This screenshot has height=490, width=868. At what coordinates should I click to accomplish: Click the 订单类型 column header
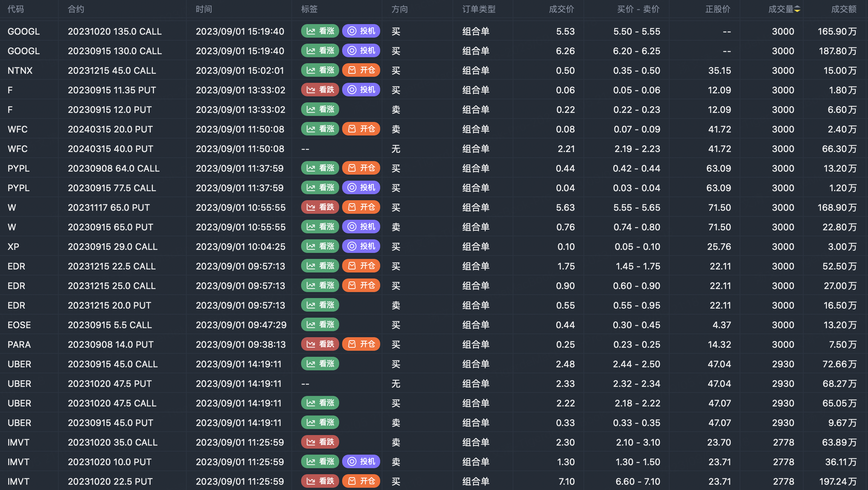click(x=479, y=9)
